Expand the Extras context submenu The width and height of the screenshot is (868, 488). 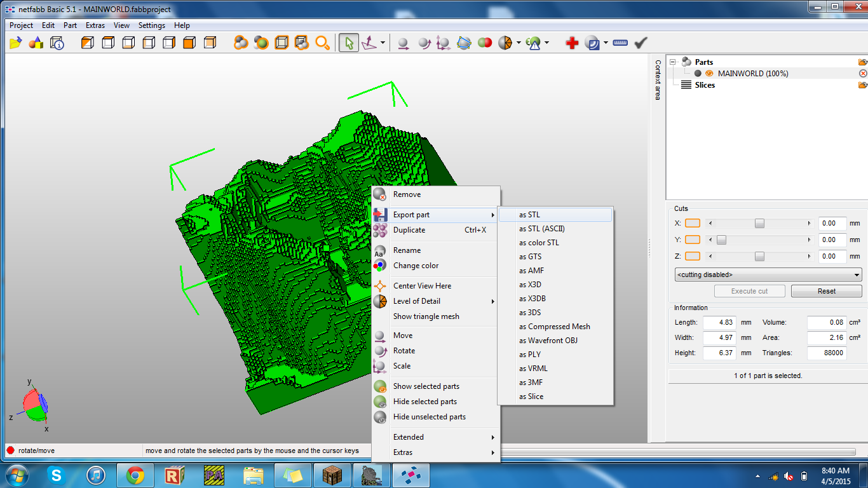point(436,452)
